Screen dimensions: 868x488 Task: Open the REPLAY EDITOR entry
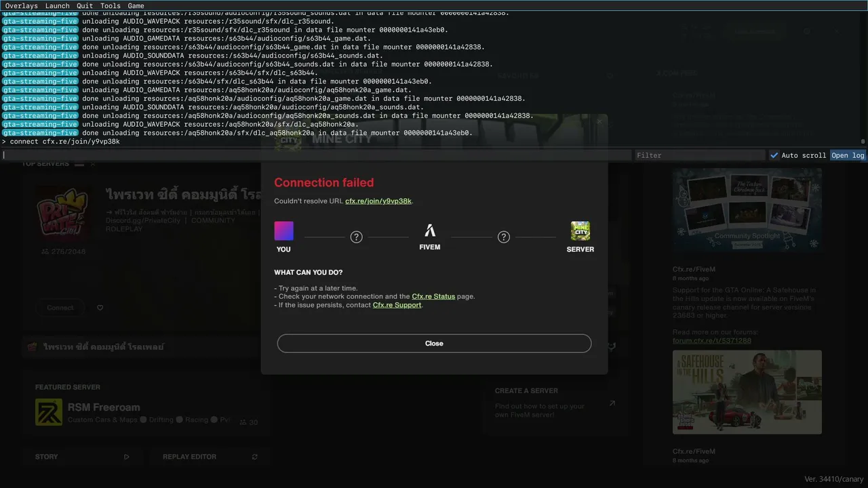210,457
